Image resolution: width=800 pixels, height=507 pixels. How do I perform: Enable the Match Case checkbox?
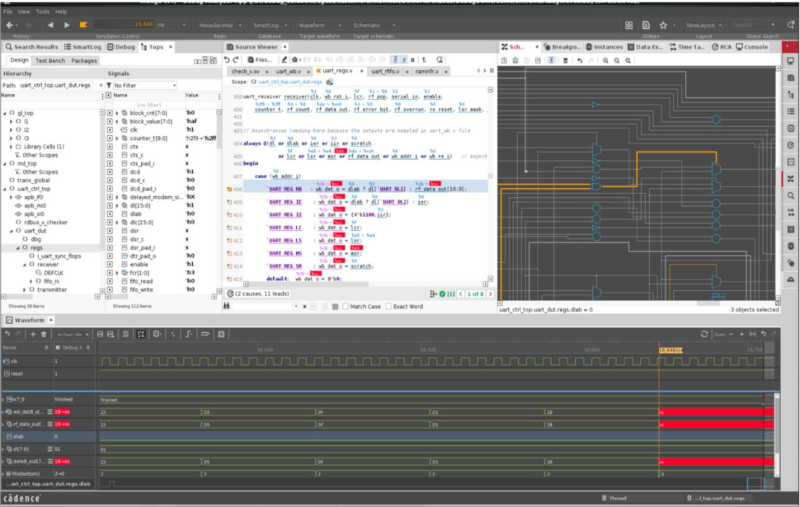(x=345, y=307)
